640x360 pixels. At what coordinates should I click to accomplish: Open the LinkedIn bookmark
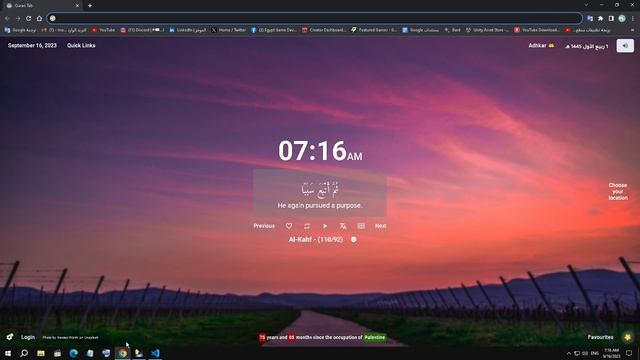pos(188,30)
